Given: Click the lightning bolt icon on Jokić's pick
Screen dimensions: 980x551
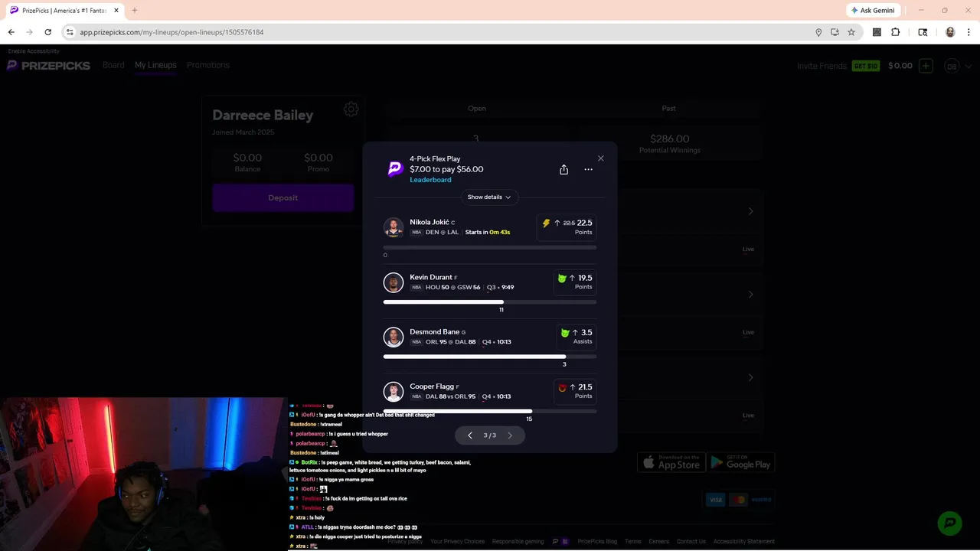Looking at the screenshot, I should 546,223.
